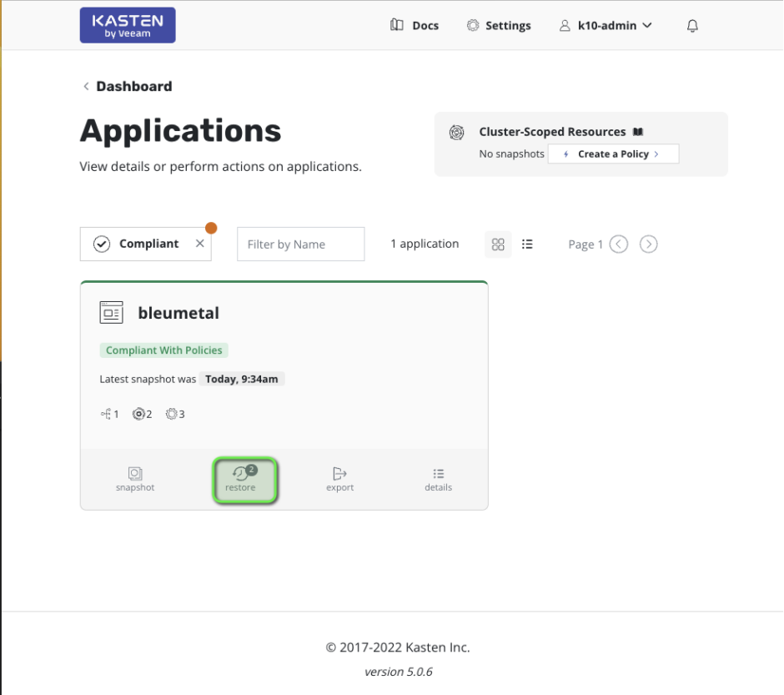
Task: Open the Settings menu
Action: pos(499,25)
